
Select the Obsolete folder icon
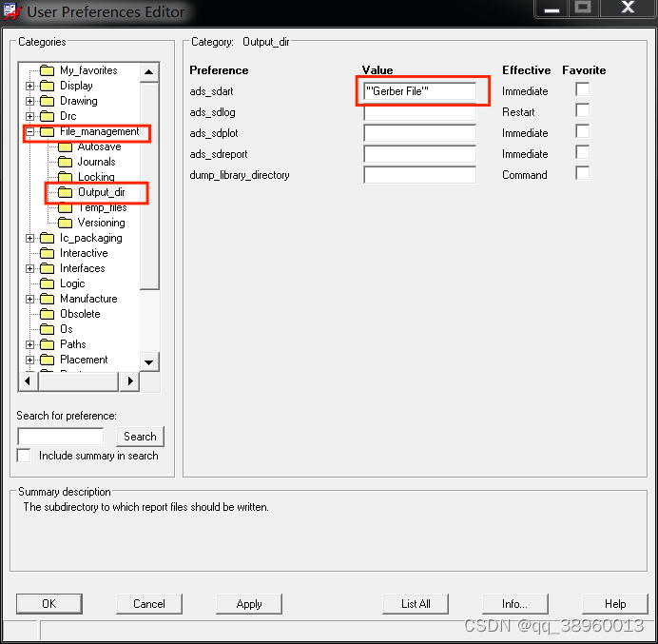47,314
